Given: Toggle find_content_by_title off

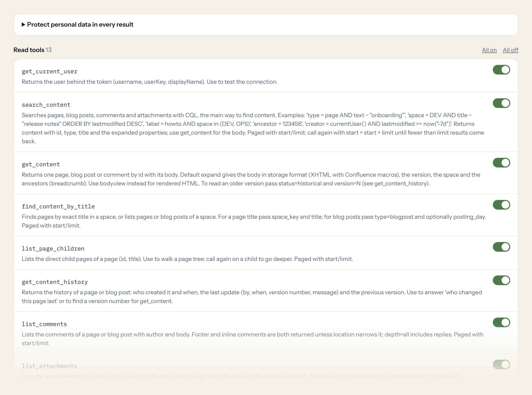Looking at the screenshot, I should pyautogui.click(x=501, y=205).
